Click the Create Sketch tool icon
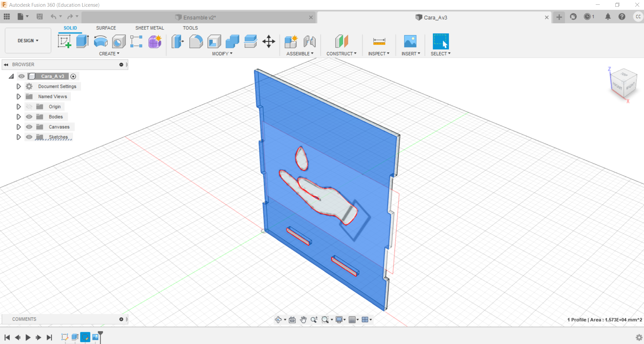644x344 pixels. pos(64,41)
